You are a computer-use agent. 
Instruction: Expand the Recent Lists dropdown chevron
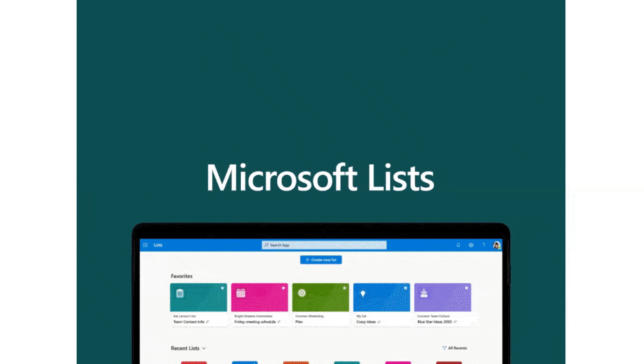(204, 348)
